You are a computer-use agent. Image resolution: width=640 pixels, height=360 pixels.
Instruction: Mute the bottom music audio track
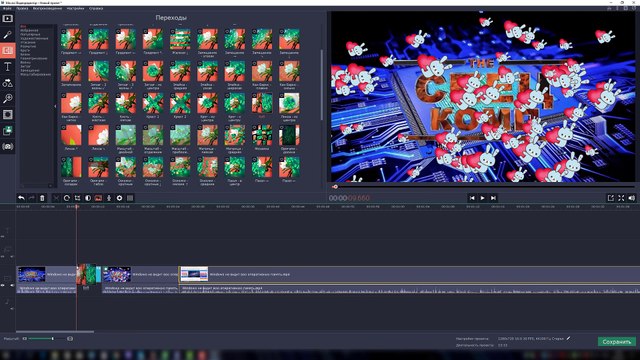click(x=12, y=309)
